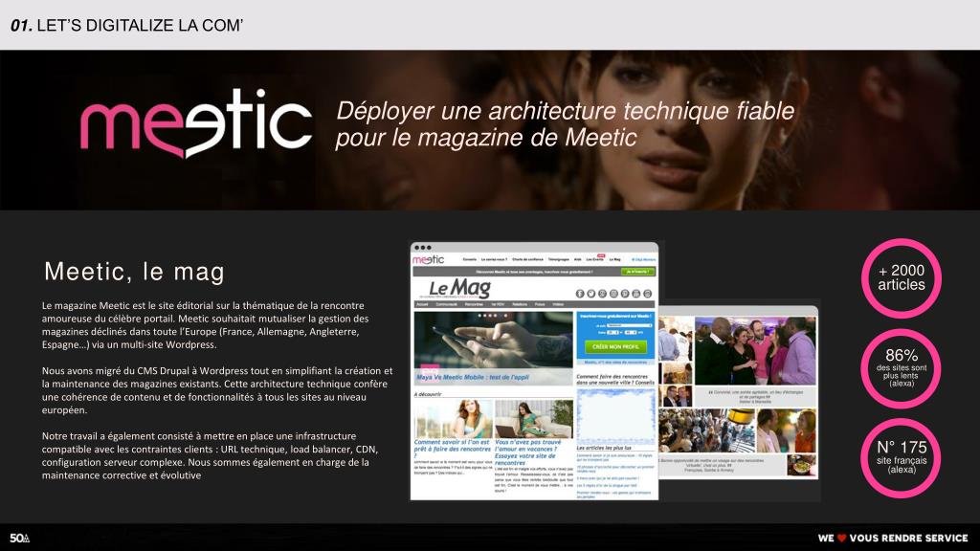Open Comment faire des rencontres dans une nouvelle ville

click(x=615, y=379)
